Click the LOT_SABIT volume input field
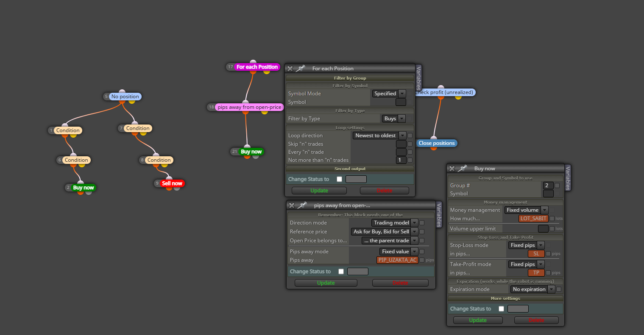Image resolution: width=644 pixels, height=335 pixels. click(x=533, y=219)
